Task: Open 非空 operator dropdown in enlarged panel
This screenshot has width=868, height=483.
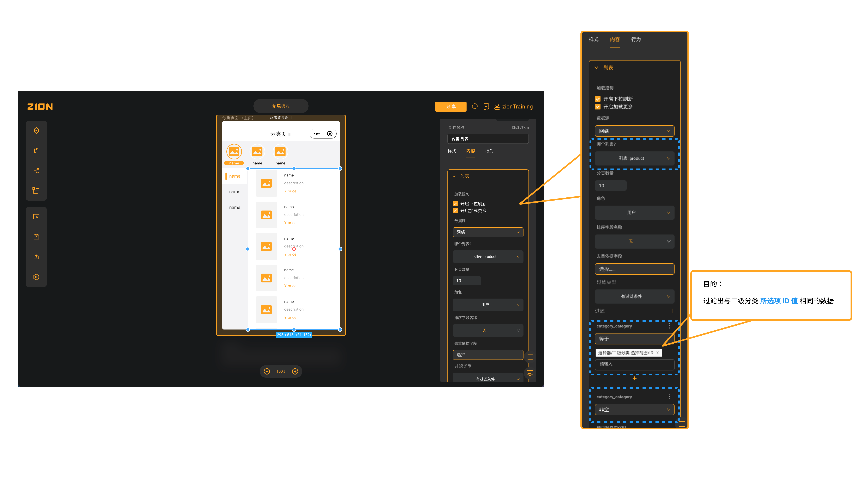Action: [x=634, y=410]
